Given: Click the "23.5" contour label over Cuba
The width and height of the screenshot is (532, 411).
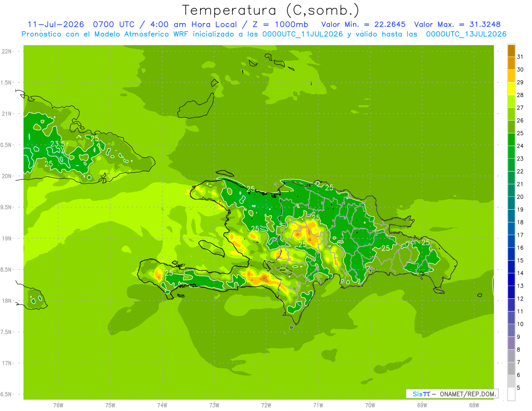Looking at the screenshot, I should pos(58,144).
